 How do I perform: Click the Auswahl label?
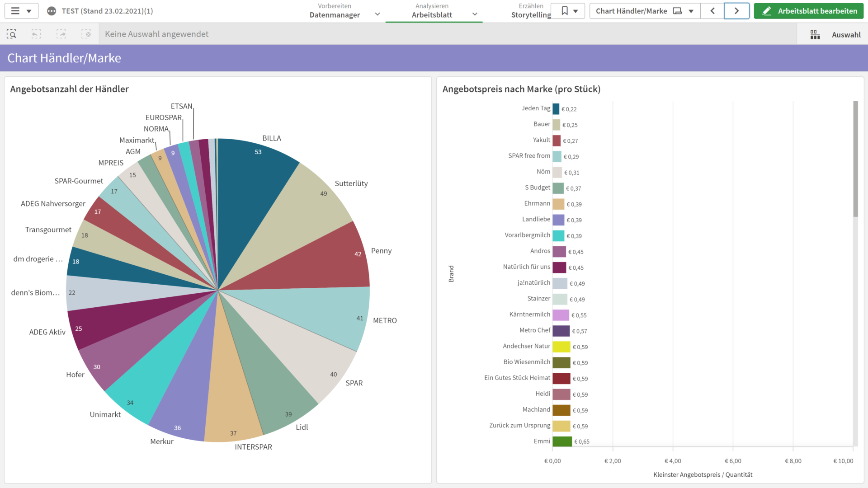click(x=846, y=35)
